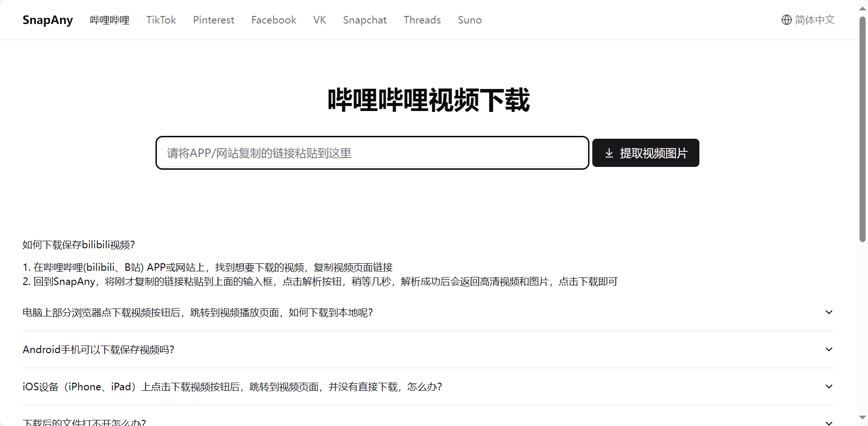This screenshot has width=868, height=426.
Task: Open the Threads downloader page
Action: pyautogui.click(x=422, y=20)
